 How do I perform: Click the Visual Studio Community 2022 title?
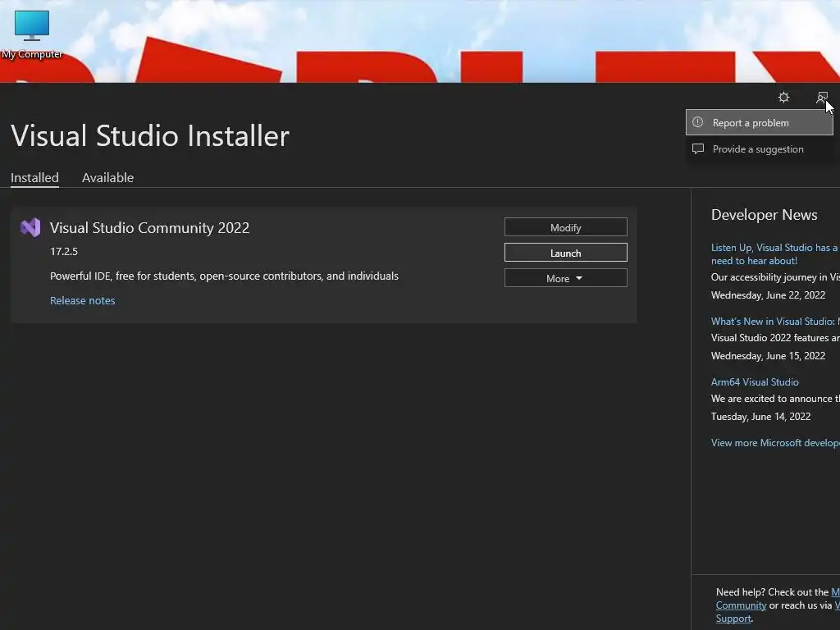149,228
